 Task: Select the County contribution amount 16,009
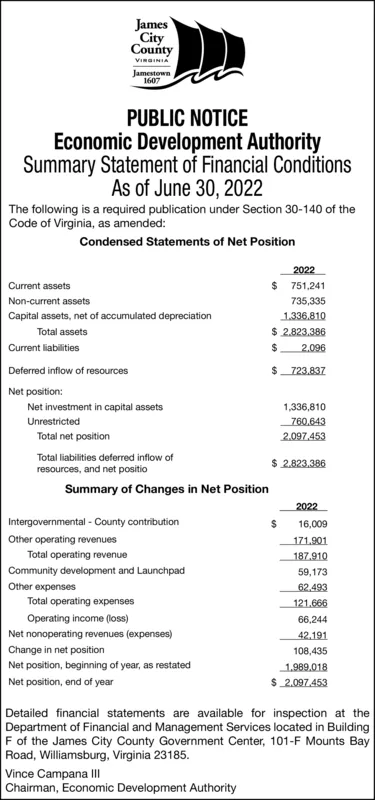[x=312, y=524]
